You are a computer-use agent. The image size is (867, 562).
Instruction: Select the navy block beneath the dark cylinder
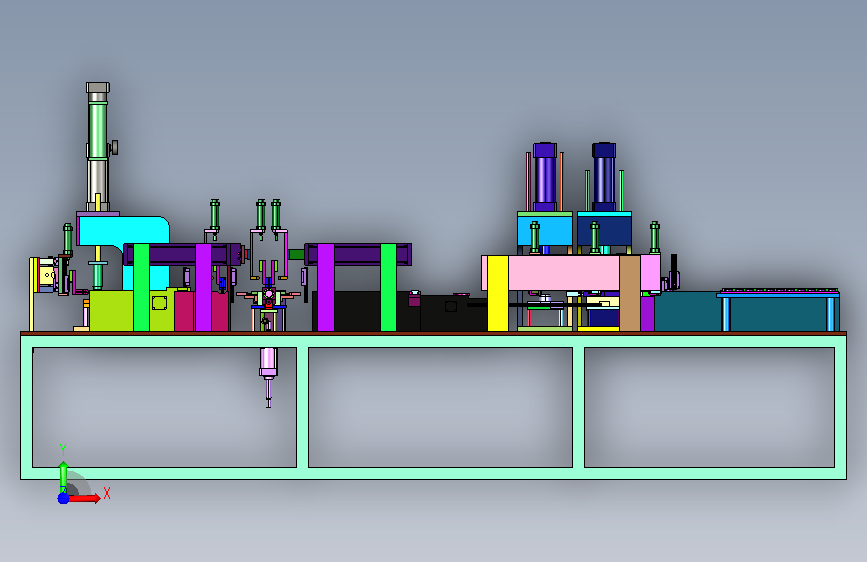click(604, 230)
